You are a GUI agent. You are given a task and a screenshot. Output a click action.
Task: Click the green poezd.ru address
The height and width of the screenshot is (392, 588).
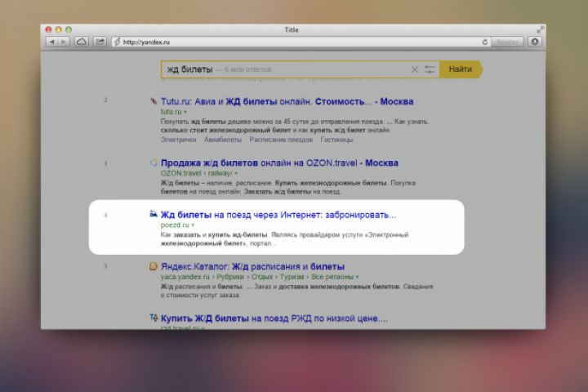175,225
